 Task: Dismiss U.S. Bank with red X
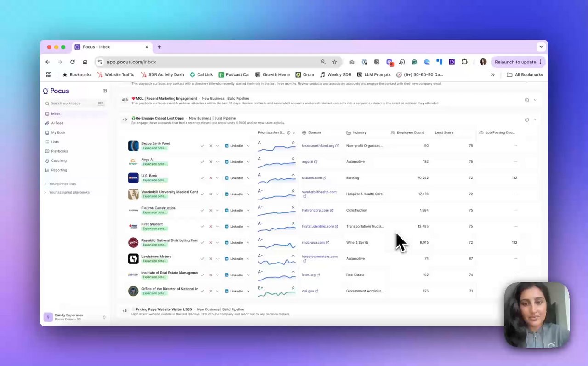211,178
